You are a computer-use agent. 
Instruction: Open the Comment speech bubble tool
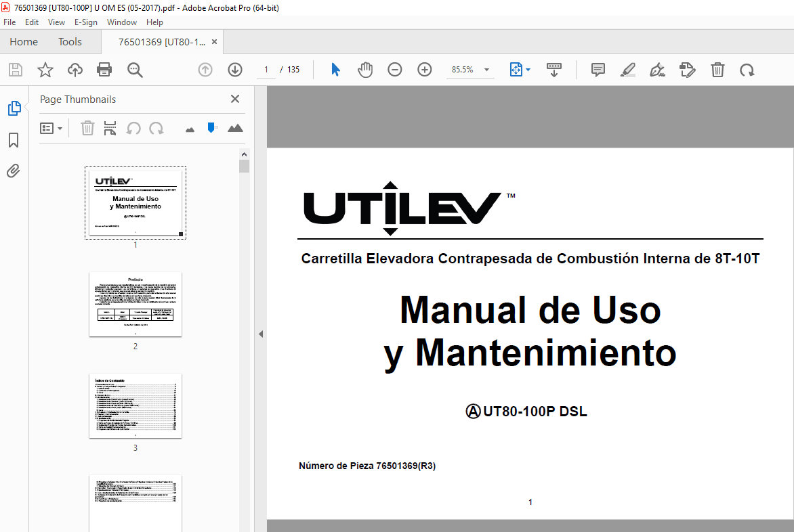(x=598, y=69)
